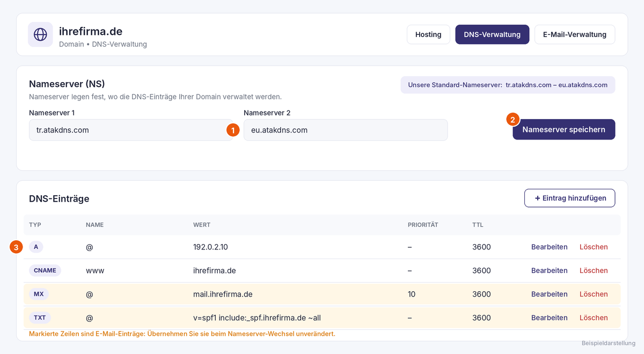644x354 pixels.
Task: Click step marker number 2
Action: pos(513,119)
